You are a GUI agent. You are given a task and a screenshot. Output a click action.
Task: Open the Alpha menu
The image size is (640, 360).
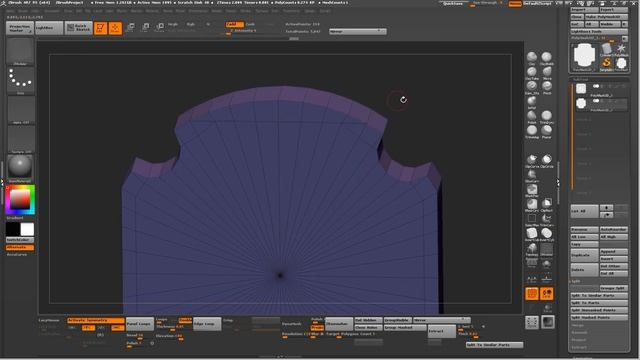click(x=11, y=11)
